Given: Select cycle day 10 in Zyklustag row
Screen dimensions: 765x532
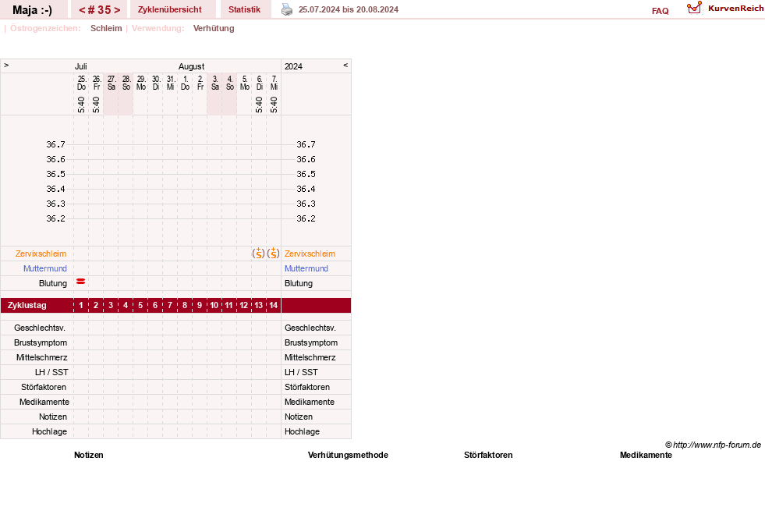Looking at the screenshot, I should (x=214, y=306).
